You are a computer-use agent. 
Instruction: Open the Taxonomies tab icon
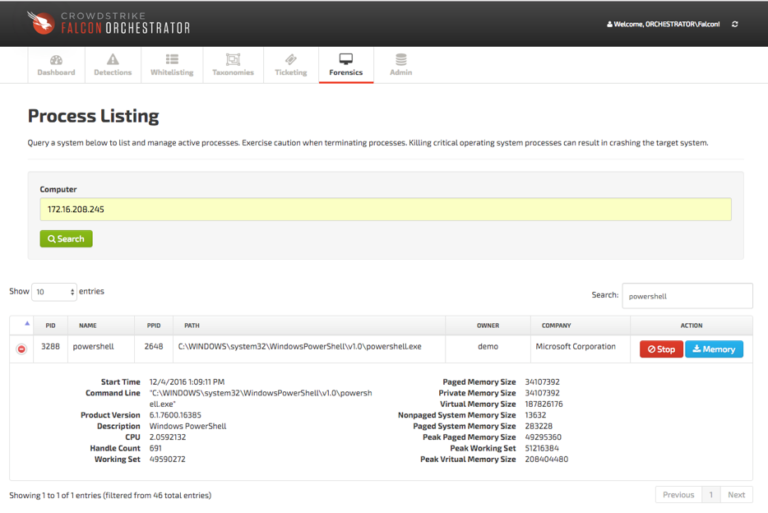click(233, 60)
